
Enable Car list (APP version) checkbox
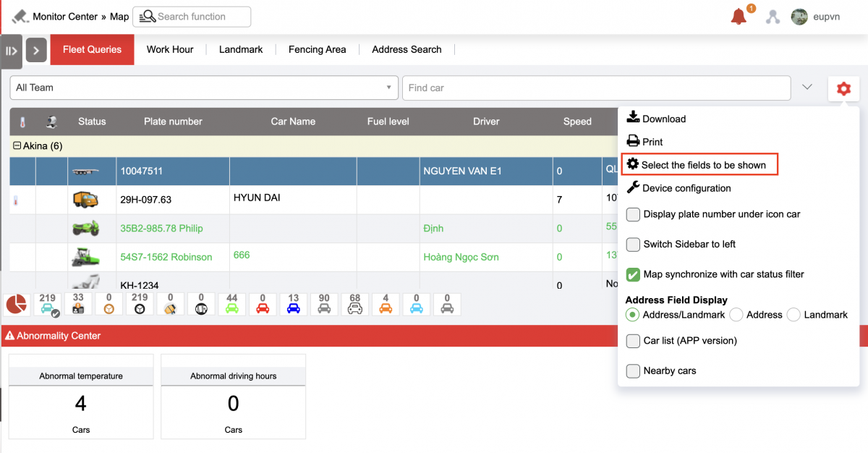pos(633,341)
